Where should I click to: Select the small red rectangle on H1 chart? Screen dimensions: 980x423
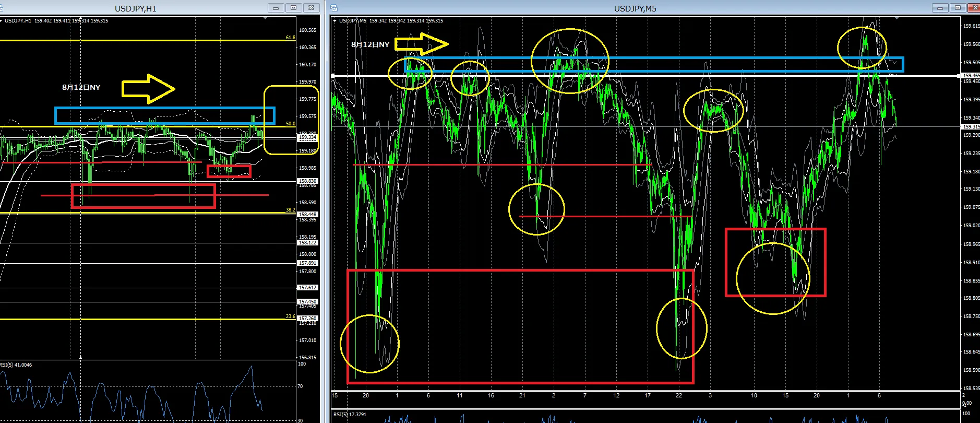tap(229, 171)
